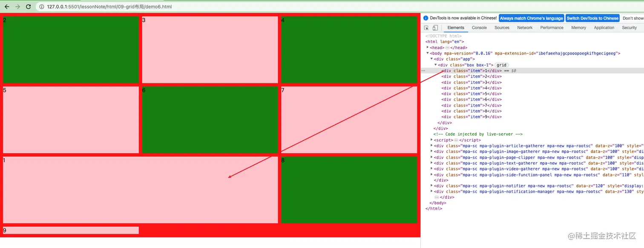Viewport: 644px width, 248px height.
Task: Select DOM row for item 5
Action: point(532,94)
